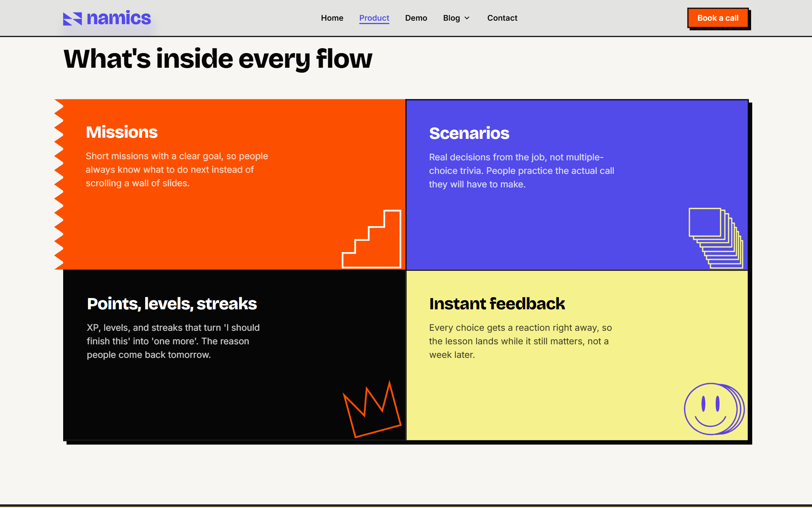Click the Scenarios card heading
Image resolution: width=812 pixels, height=508 pixels.
click(x=469, y=133)
